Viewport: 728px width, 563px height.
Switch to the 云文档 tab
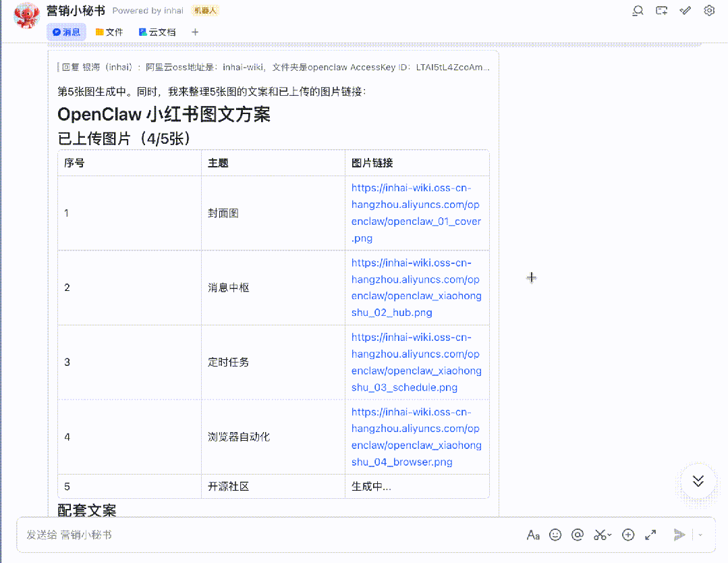pyautogui.click(x=157, y=32)
